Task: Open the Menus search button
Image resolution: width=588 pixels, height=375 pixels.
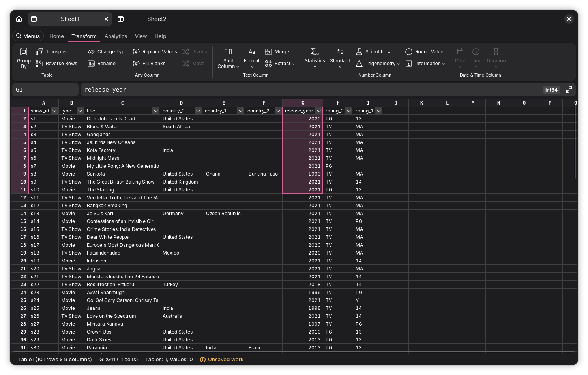Action: pos(28,36)
